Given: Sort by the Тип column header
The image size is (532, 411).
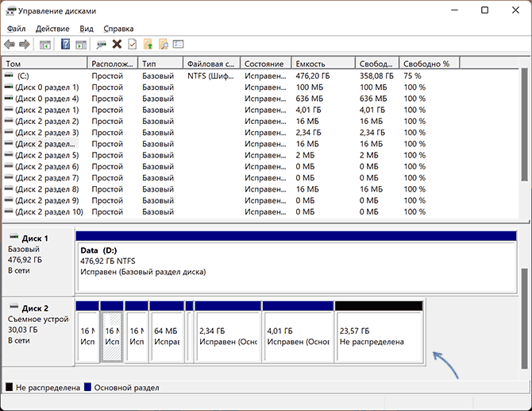Looking at the screenshot, I should tap(160, 64).
